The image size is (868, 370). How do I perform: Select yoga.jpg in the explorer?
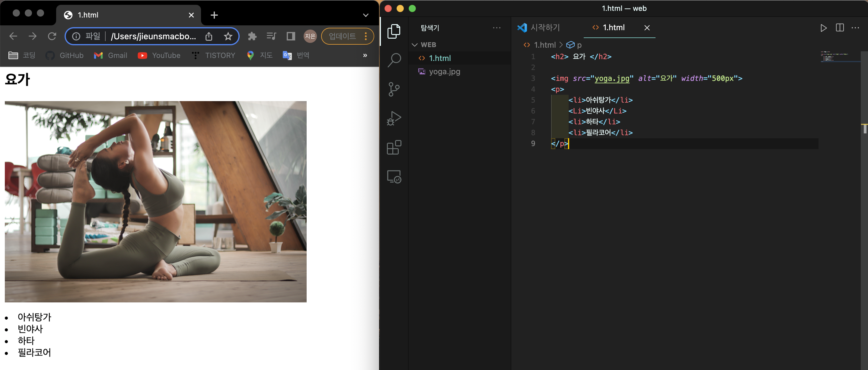444,72
